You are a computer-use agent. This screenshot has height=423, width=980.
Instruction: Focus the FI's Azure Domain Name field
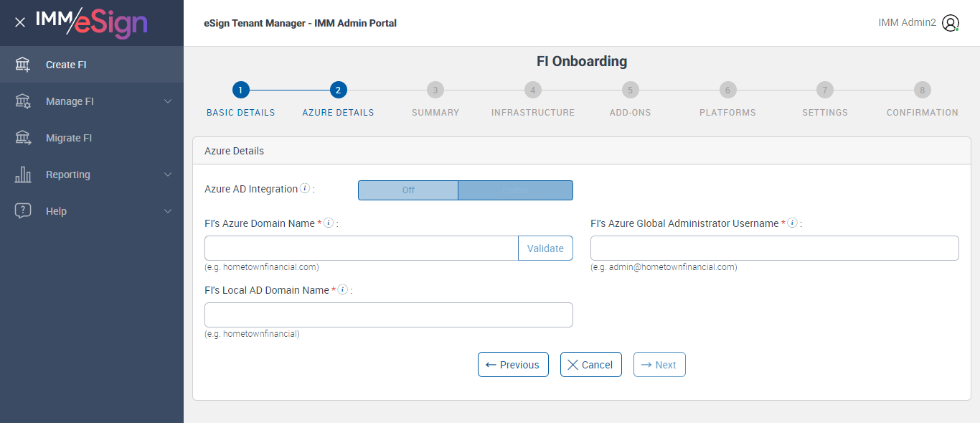(x=362, y=248)
